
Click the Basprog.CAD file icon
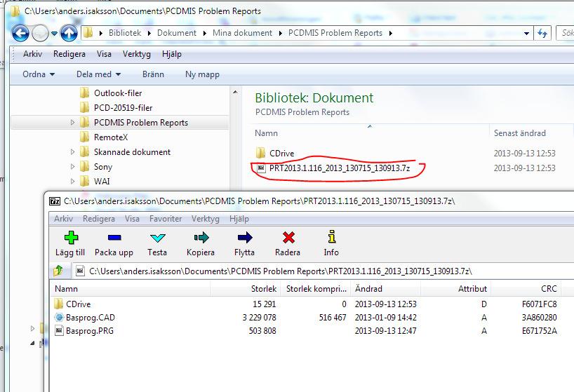click(x=59, y=318)
